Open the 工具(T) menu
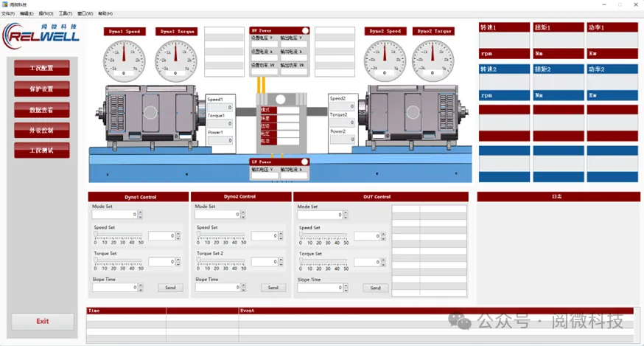Image resolution: width=644 pixels, height=346 pixels. pyautogui.click(x=66, y=13)
